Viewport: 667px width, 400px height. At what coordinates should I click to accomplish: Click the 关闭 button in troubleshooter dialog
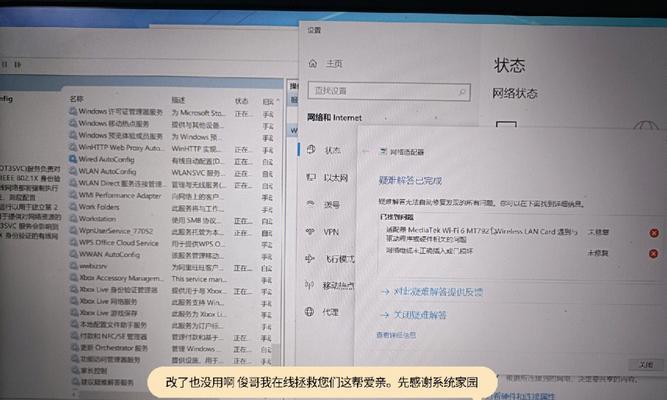point(647,365)
